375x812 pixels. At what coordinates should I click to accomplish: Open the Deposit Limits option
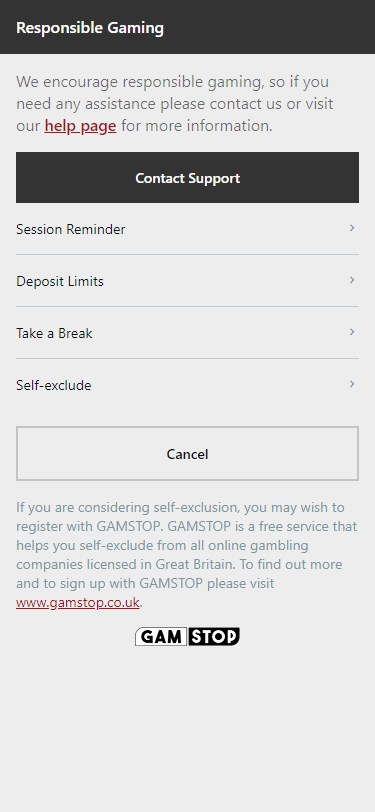188,281
